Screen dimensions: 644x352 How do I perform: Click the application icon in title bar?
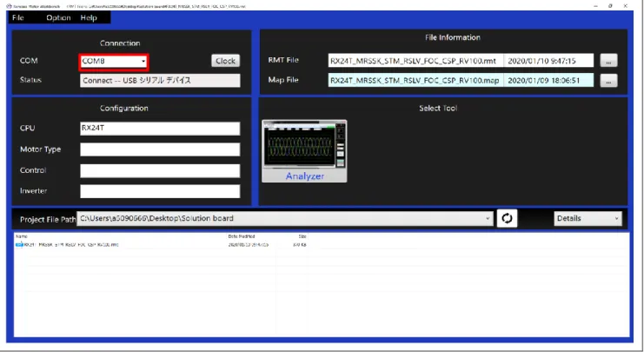pos(9,6)
